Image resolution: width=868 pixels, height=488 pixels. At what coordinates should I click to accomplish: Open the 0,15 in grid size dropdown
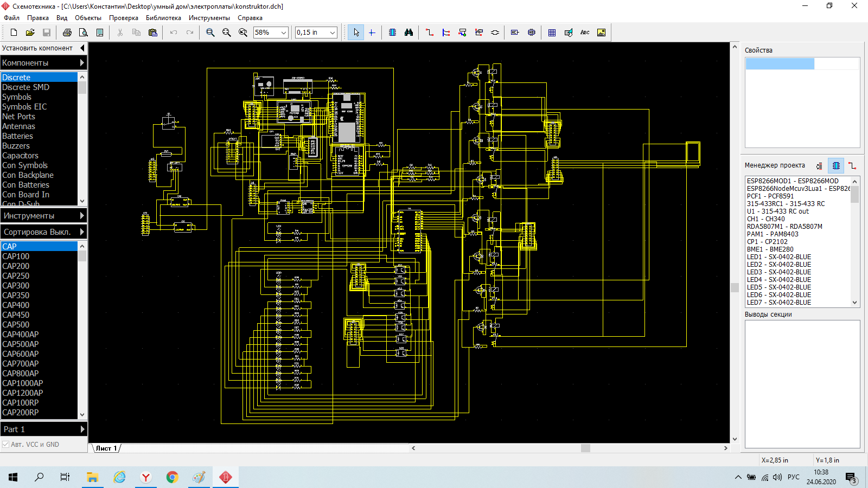click(x=332, y=33)
